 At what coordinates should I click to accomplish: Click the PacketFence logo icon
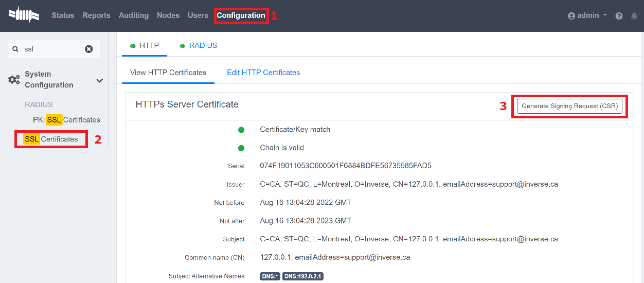(x=24, y=15)
